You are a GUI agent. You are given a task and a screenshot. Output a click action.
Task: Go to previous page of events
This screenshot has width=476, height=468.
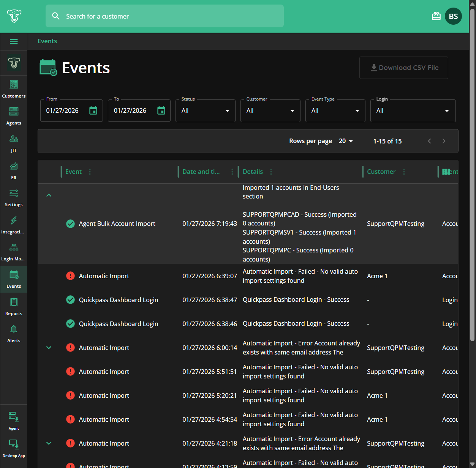tap(430, 141)
